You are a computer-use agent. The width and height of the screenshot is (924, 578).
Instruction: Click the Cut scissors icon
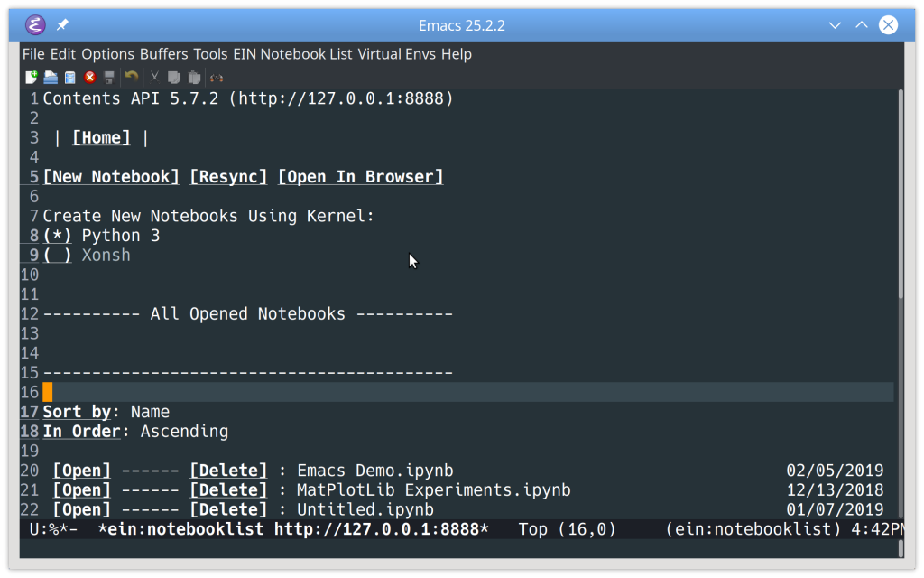154,78
